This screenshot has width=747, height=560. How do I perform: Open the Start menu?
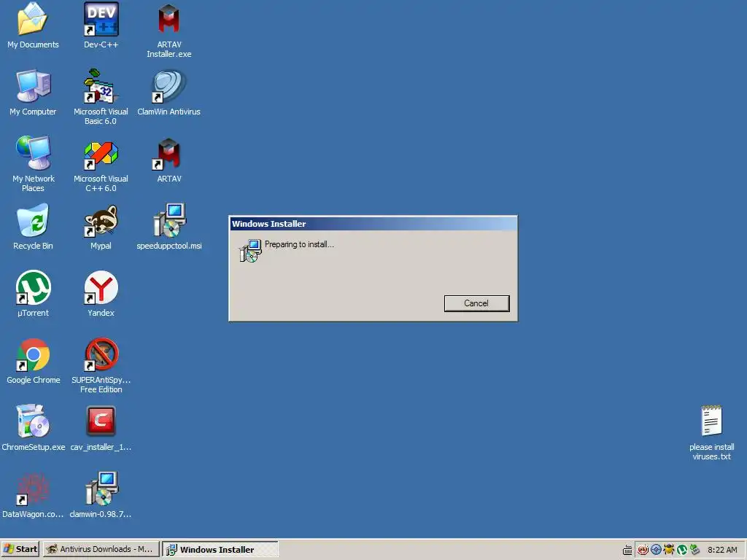[x=20, y=549]
